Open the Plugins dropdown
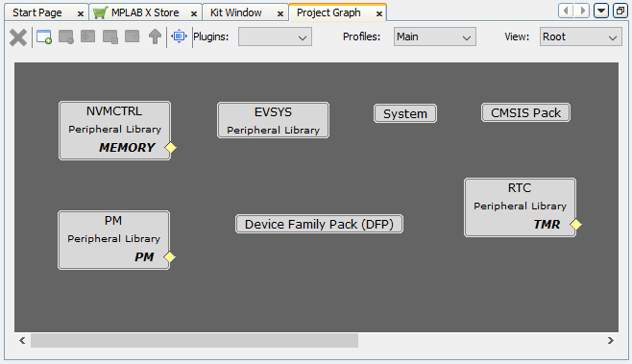 point(275,36)
